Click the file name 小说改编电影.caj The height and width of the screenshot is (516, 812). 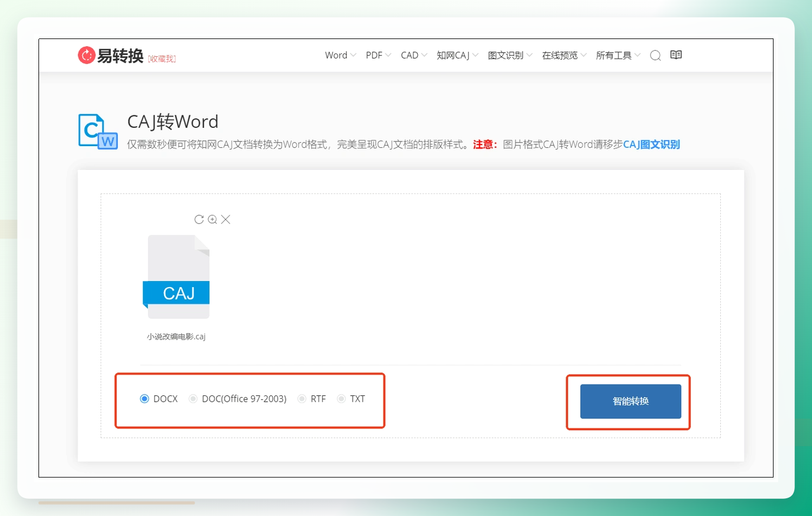pos(176,337)
